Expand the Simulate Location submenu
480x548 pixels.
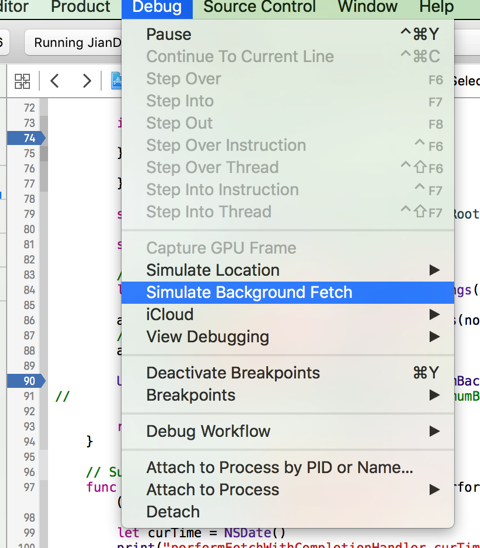(288, 270)
